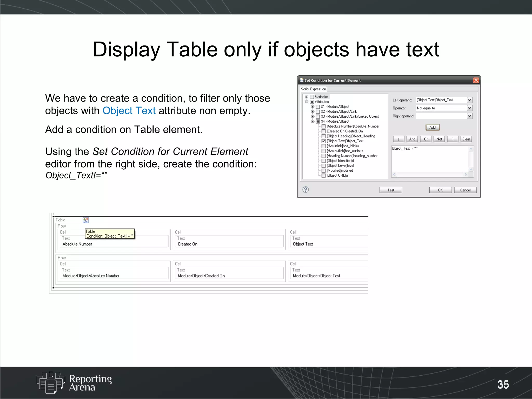Click the Clear button

point(466,139)
